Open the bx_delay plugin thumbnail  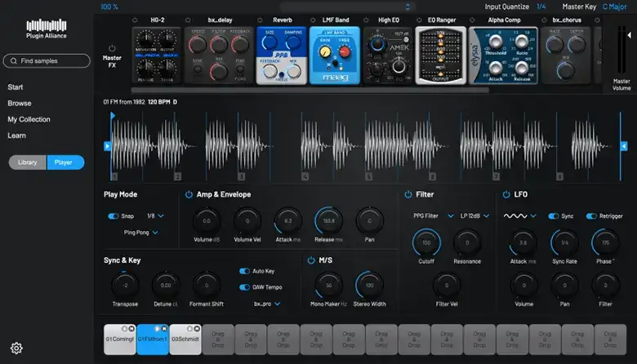point(219,55)
